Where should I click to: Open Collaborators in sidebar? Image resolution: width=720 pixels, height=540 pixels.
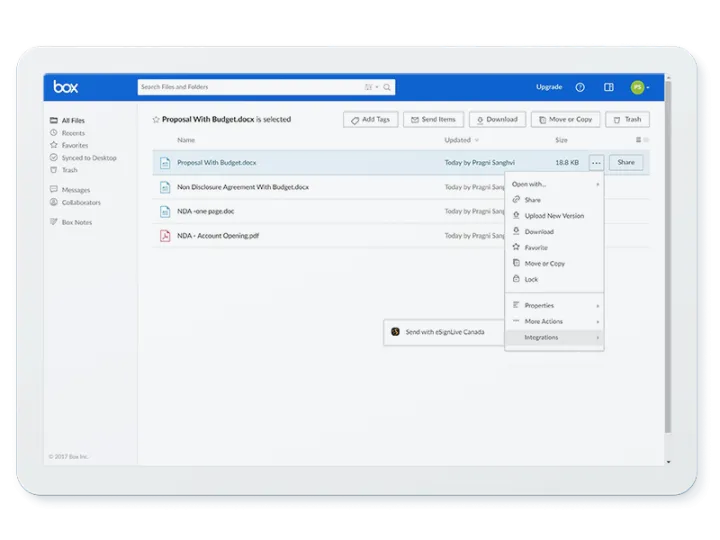75,202
